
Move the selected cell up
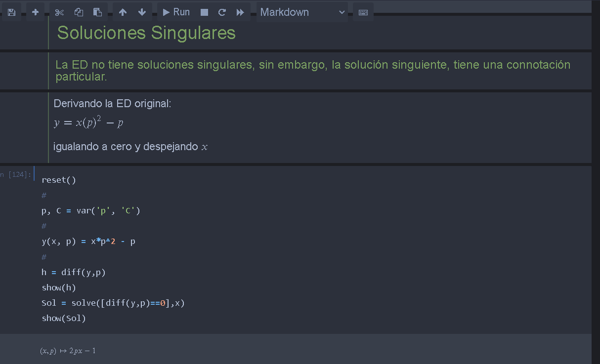(123, 12)
